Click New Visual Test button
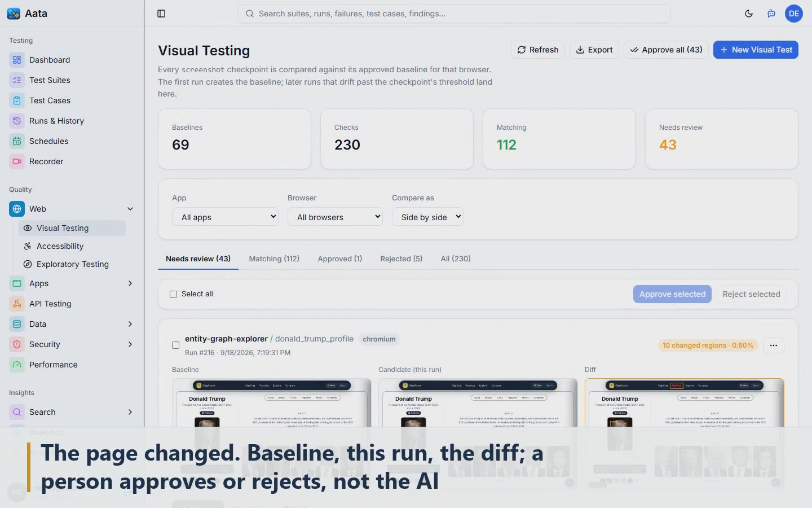812x508 pixels. [x=756, y=50]
